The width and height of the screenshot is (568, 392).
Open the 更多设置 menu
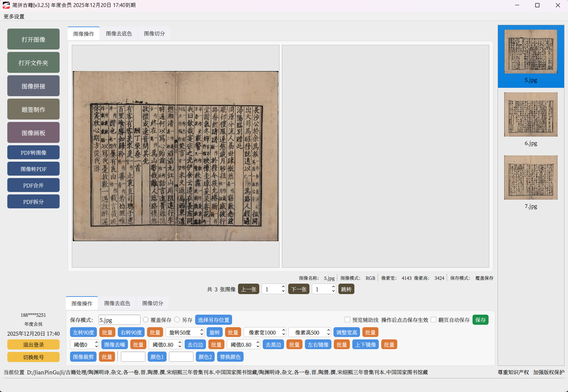(14, 16)
